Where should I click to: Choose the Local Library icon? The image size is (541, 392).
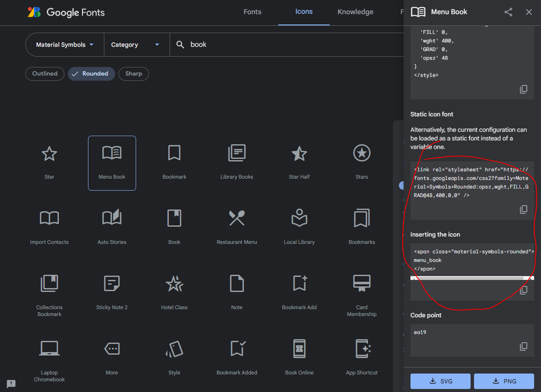[x=299, y=218]
